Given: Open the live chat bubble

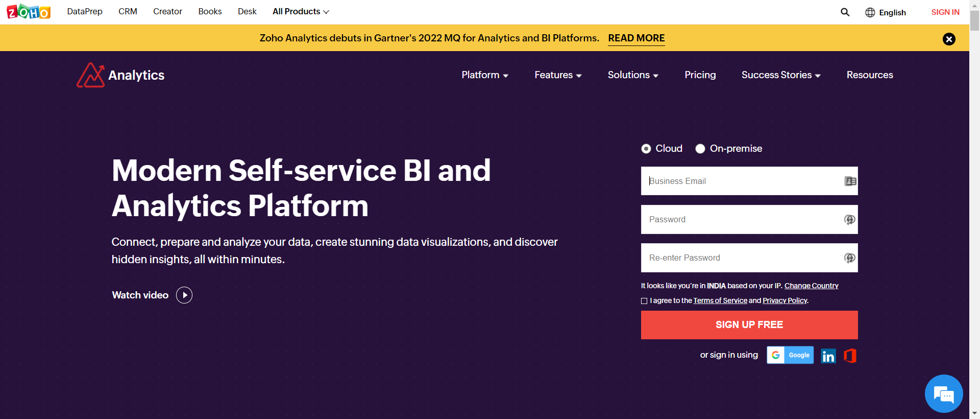Looking at the screenshot, I should point(944,393).
